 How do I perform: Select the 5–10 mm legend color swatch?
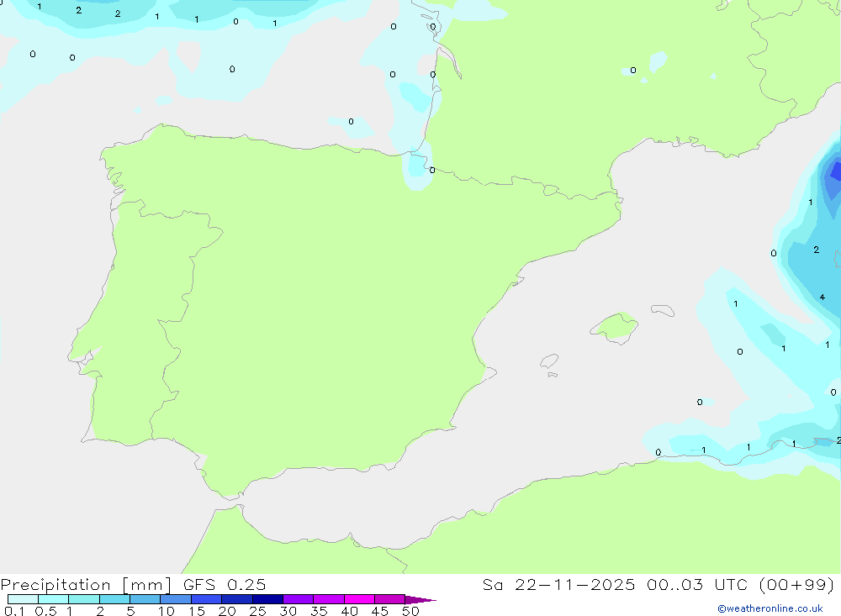click(x=145, y=599)
